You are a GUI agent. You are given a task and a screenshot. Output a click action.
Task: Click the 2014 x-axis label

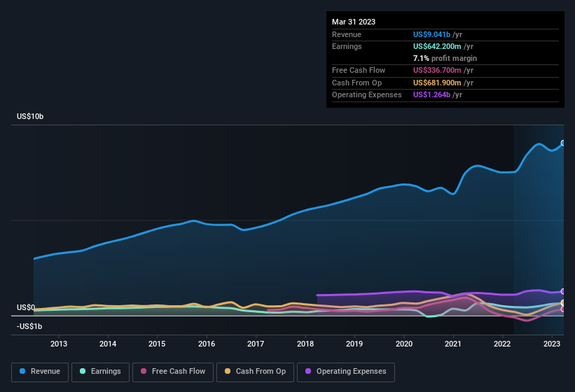[x=108, y=344]
